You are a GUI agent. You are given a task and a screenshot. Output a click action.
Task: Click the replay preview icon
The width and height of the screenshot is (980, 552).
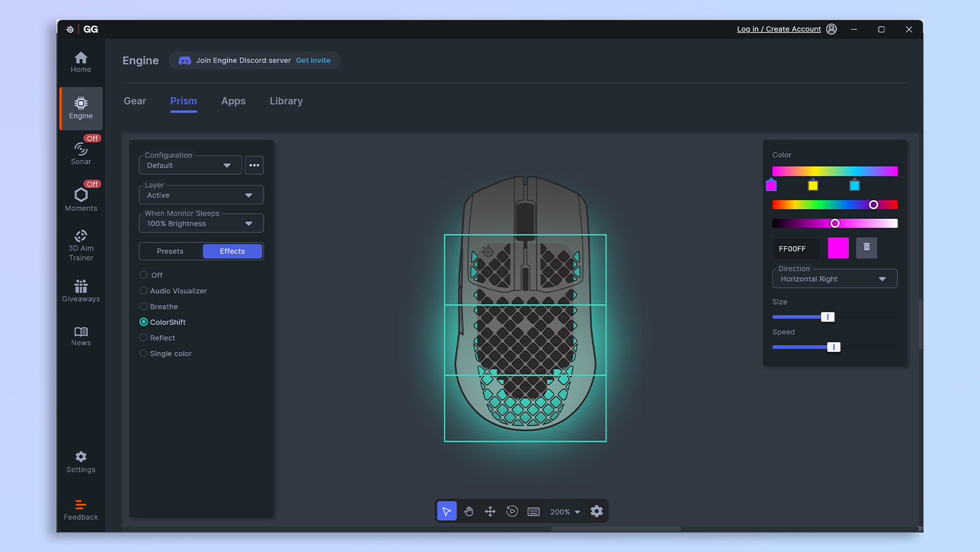coord(512,512)
